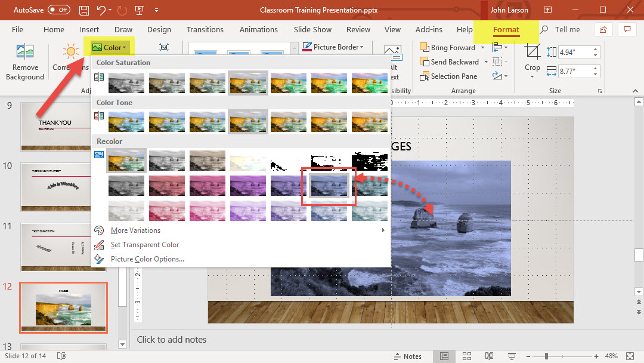The image size is (644, 363).
Task: Open the Corrections brightness tool
Action: (71, 60)
